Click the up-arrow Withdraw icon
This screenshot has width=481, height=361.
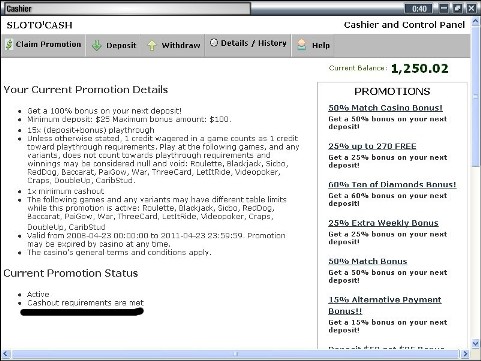(152, 46)
